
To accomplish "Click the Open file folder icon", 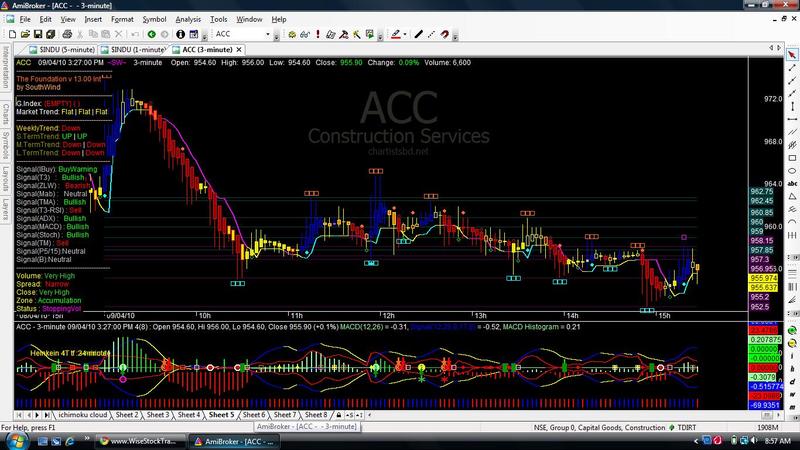I will tap(25, 34).
